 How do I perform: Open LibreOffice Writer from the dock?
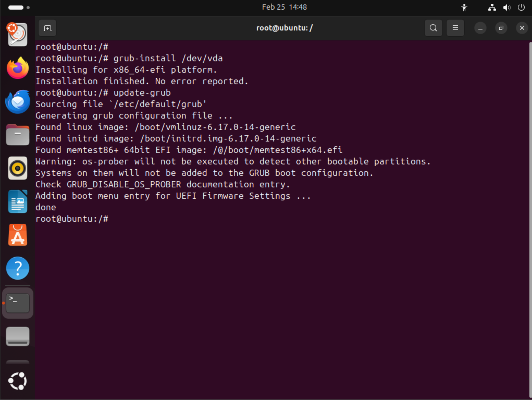click(x=18, y=201)
